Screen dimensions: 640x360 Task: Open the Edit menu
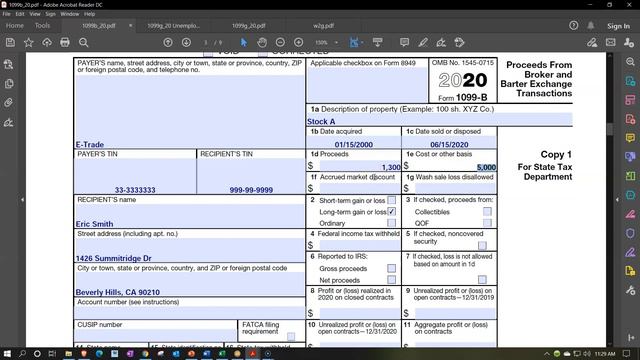coord(20,14)
